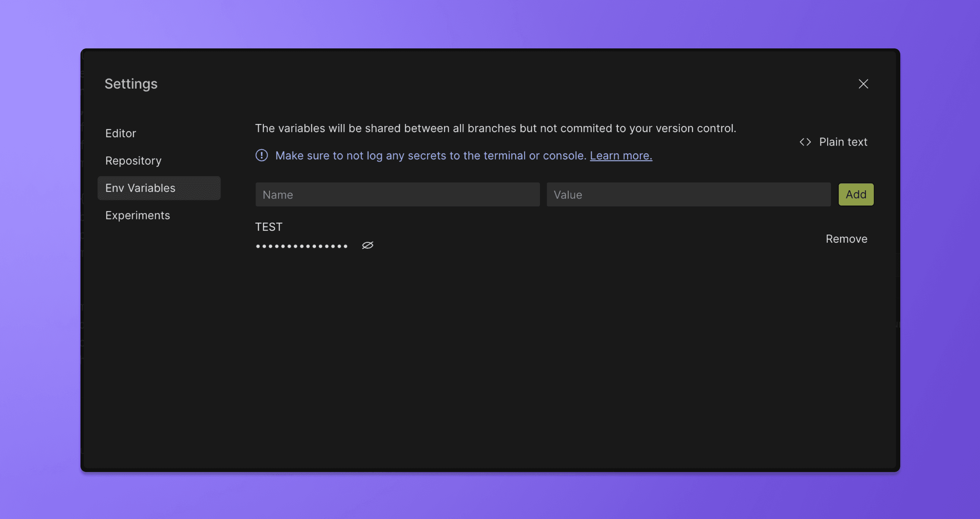The height and width of the screenshot is (519, 980).
Task: Click the circled exclamation info icon
Action: coord(262,156)
